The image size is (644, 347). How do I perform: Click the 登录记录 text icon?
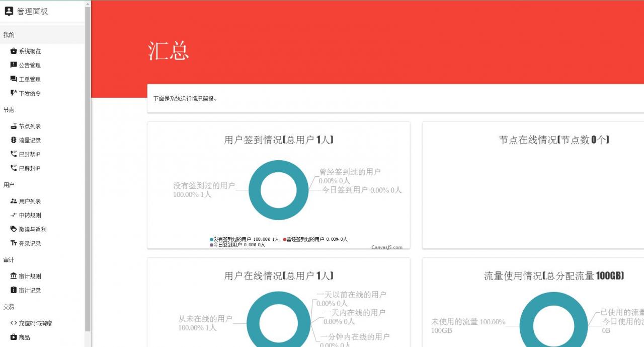click(x=14, y=243)
